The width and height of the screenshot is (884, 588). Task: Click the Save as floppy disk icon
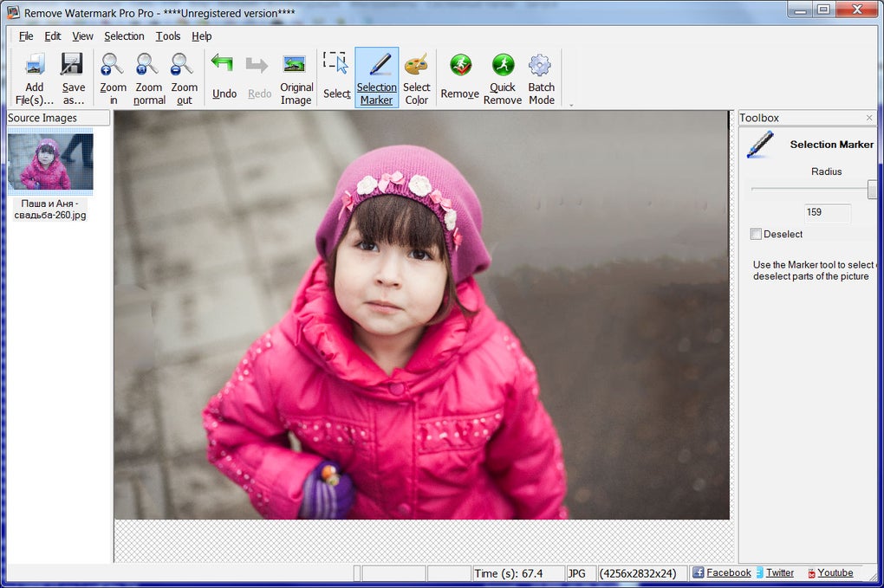pos(72,65)
